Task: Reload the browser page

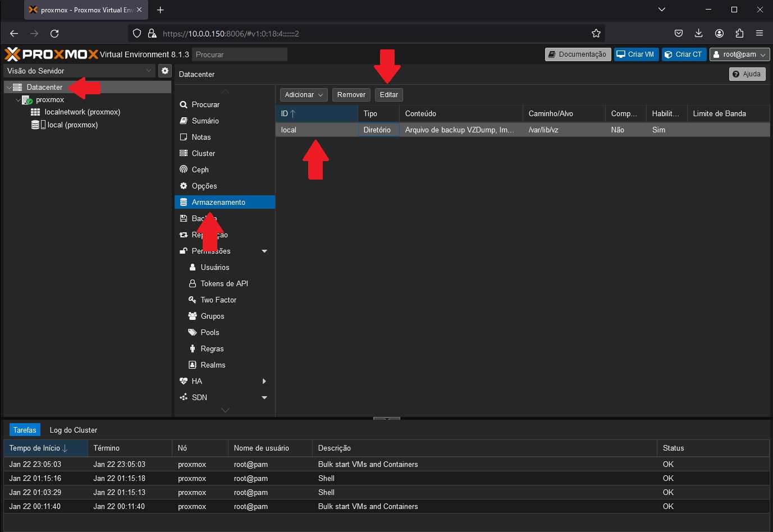Action: tap(54, 34)
